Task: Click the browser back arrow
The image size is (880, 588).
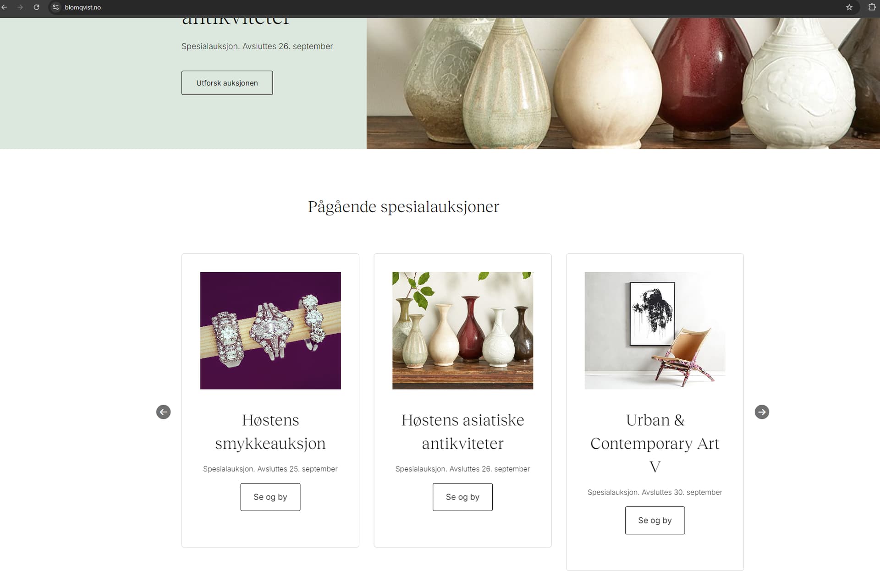Action: (x=5, y=7)
